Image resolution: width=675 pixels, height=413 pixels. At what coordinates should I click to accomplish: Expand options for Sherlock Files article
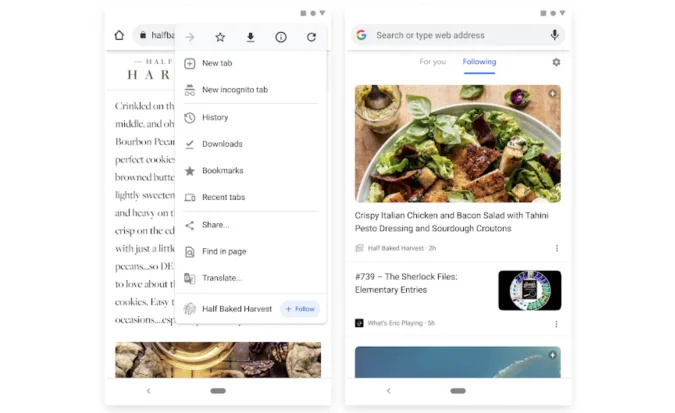(557, 324)
